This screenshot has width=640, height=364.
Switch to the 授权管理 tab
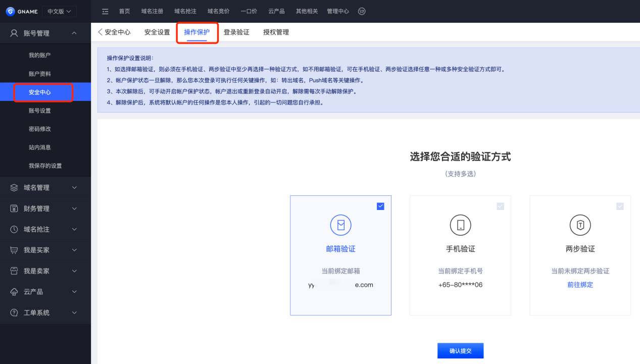276,32
